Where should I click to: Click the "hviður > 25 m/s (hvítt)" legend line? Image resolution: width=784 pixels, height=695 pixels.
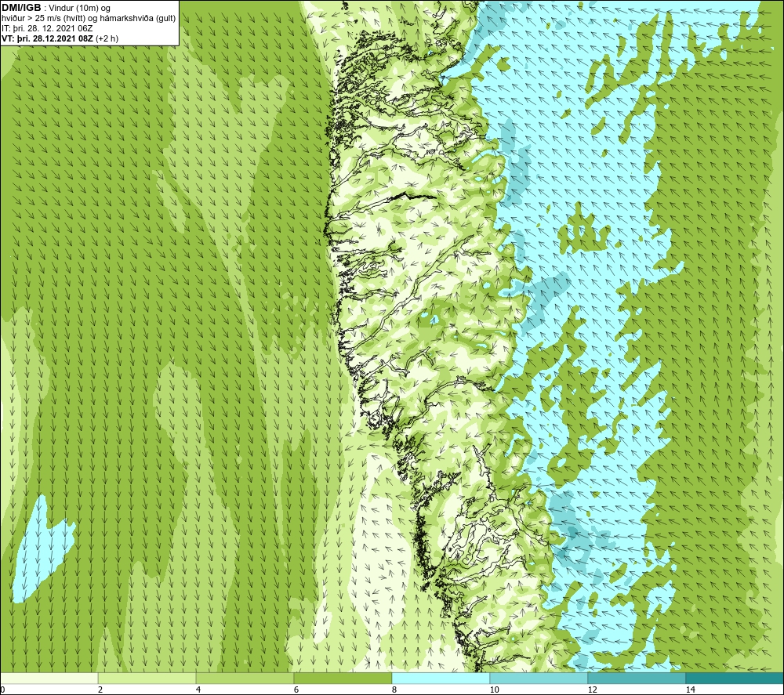click(45, 19)
